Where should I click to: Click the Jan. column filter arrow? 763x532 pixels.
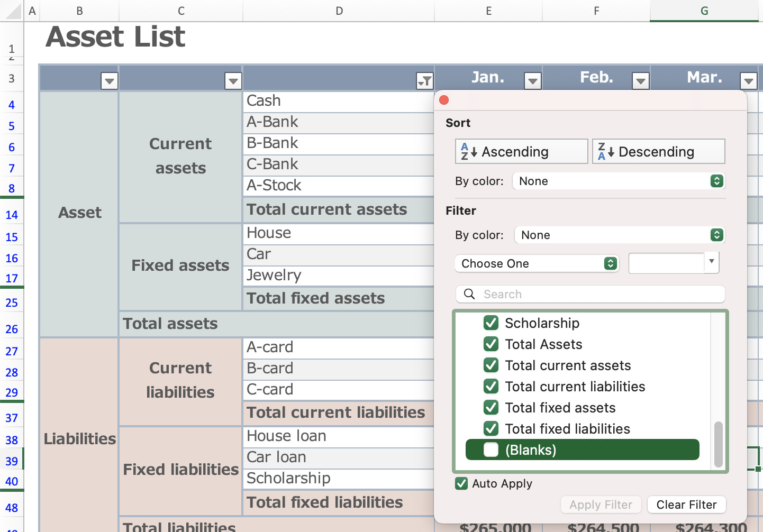532,81
